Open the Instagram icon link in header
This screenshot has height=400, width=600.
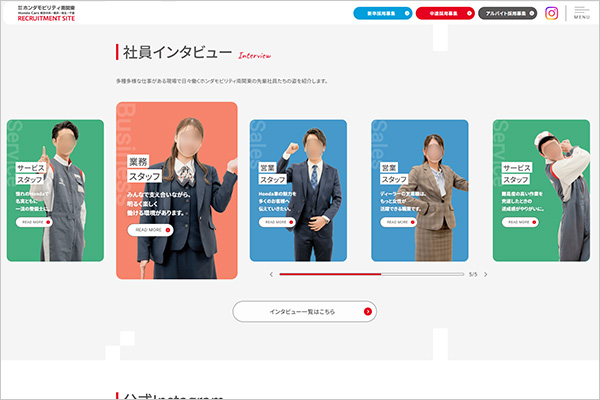(551, 14)
